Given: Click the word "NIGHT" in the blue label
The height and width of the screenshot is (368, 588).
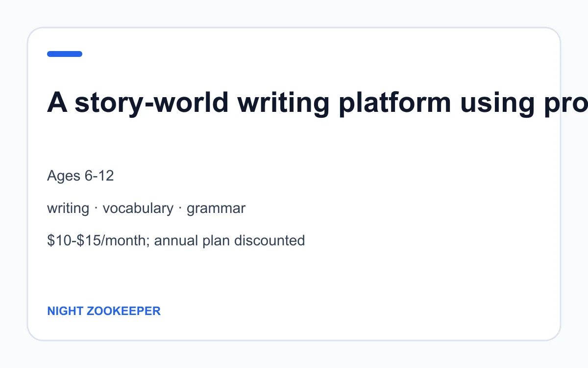Looking at the screenshot, I should [65, 311].
